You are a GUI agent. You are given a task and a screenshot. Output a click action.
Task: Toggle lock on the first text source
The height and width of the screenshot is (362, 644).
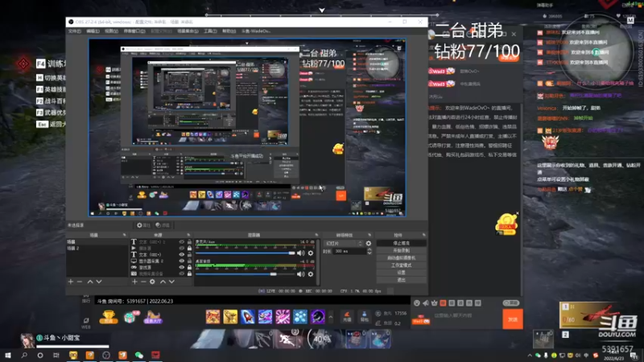[189, 242]
